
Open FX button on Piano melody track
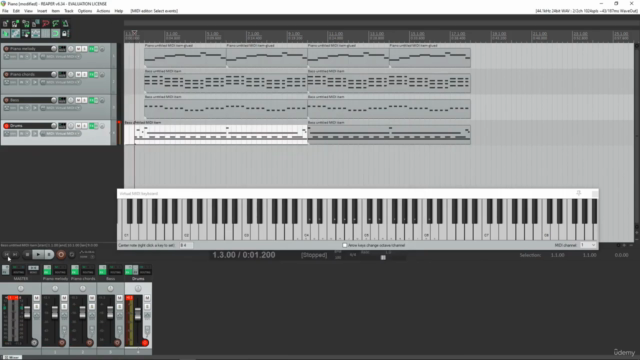pyautogui.click(x=92, y=49)
